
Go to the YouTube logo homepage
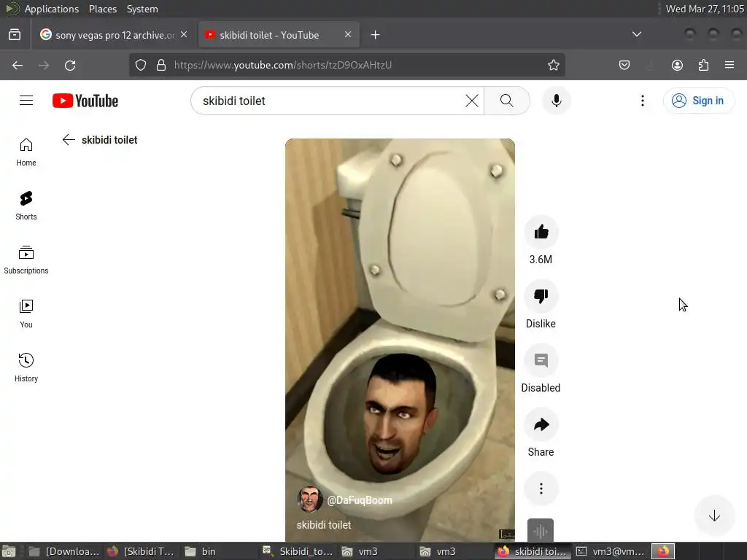click(85, 101)
